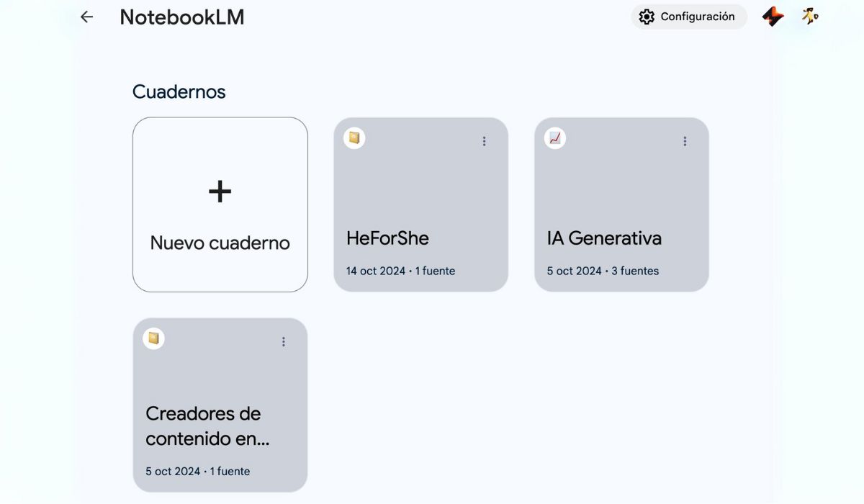Click the back arrow beside NotebookLM
Screen dimensions: 864x504
(87, 17)
